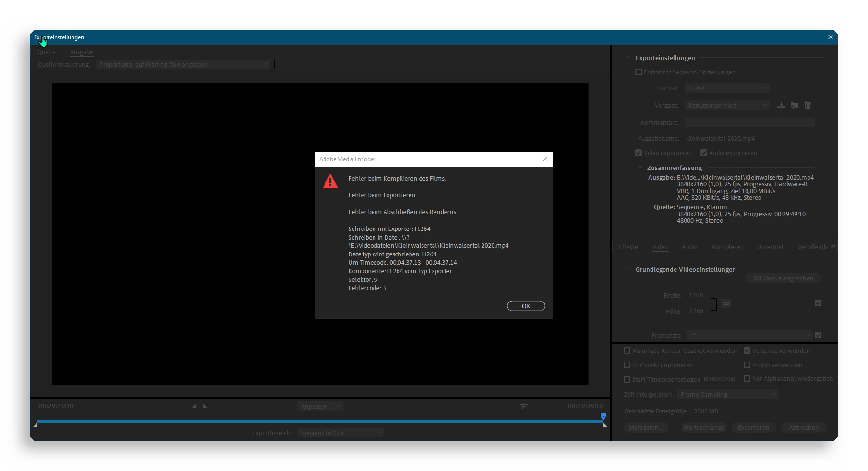The height and width of the screenshot is (471, 868).
Task: Click the set out point marker icon
Action: 205,406
